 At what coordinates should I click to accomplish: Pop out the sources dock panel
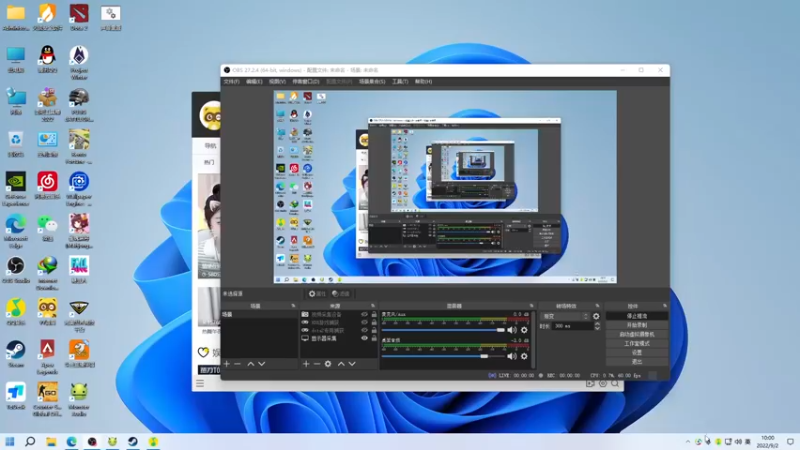point(373,306)
